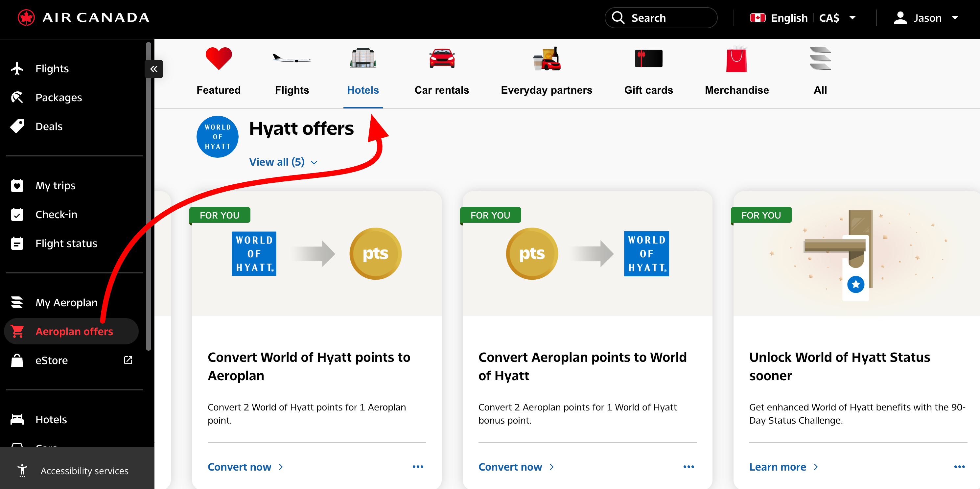Click the red heart Featured icon

point(218,58)
